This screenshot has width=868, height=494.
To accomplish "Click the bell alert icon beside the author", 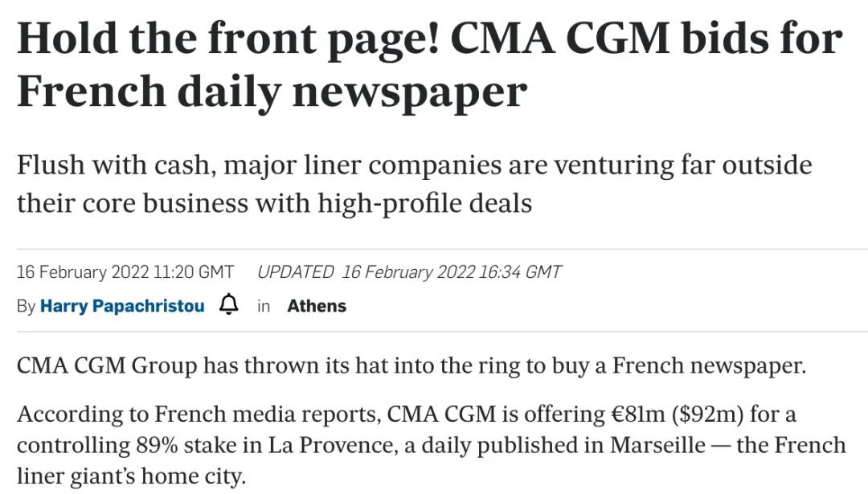I will tap(229, 305).
